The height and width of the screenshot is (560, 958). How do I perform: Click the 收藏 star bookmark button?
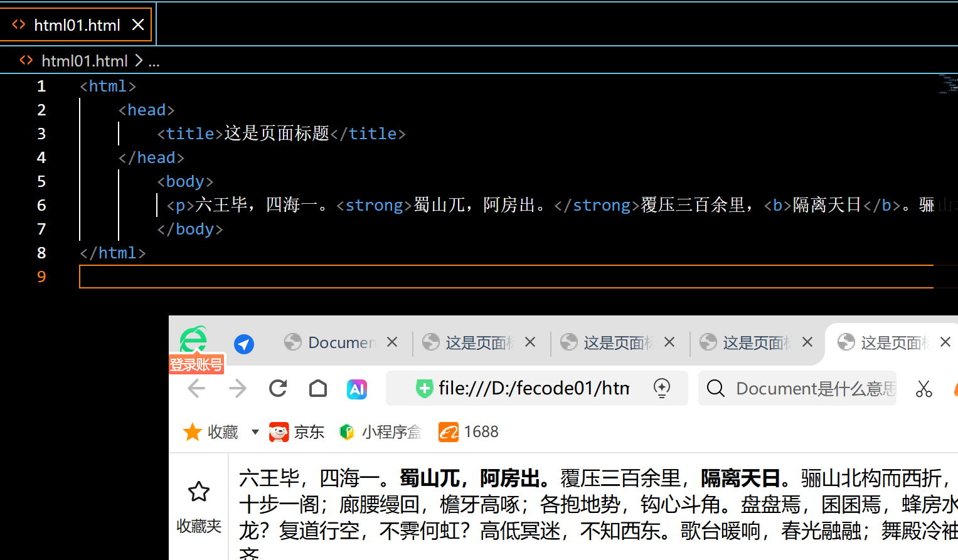(x=211, y=432)
